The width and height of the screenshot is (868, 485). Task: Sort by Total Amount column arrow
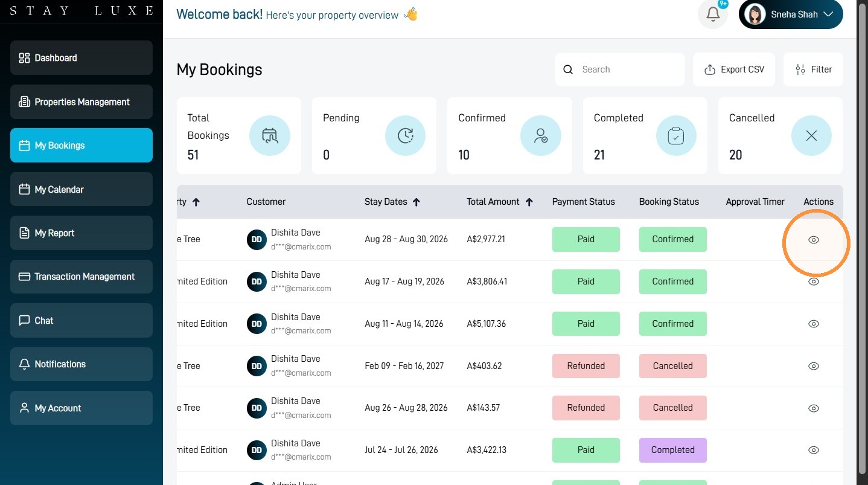pos(529,202)
